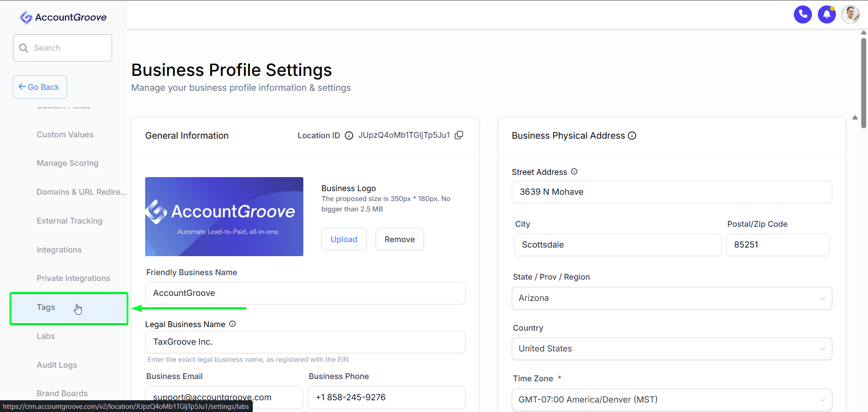
Task: Open the Country dropdown
Action: (672, 349)
